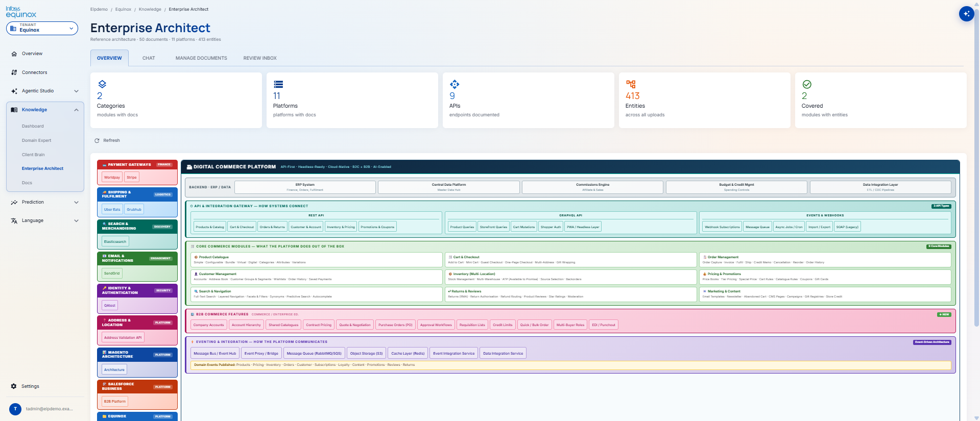Click the Agentic Studio sparkle icon
Viewport: 980px width, 421px height.
coord(14,91)
